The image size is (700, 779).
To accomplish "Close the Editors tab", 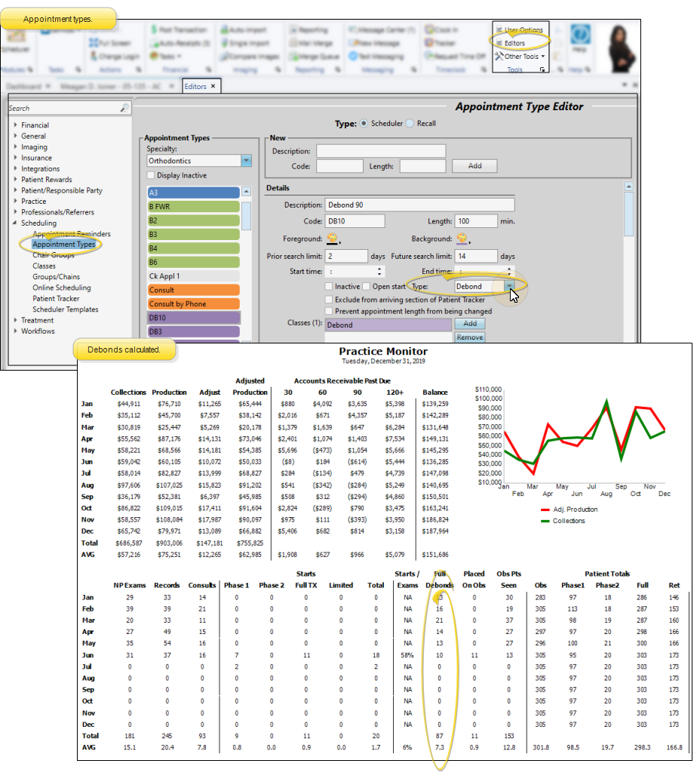I will 213,87.
